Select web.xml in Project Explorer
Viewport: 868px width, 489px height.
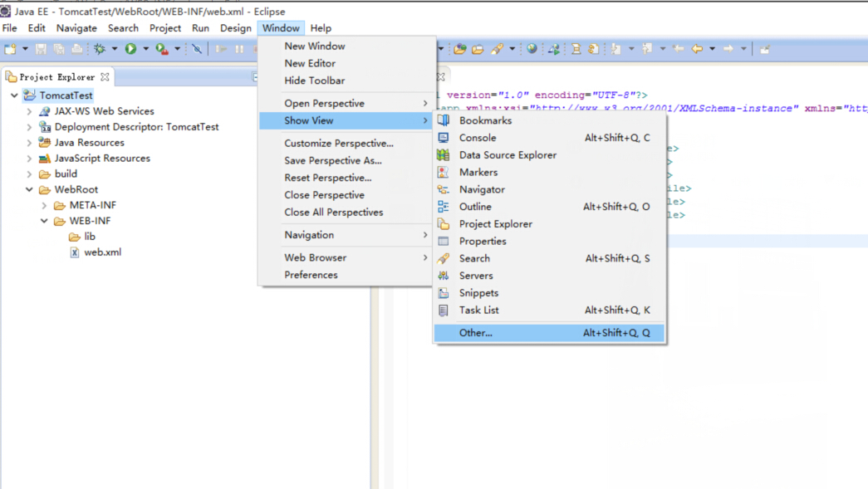tap(102, 252)
